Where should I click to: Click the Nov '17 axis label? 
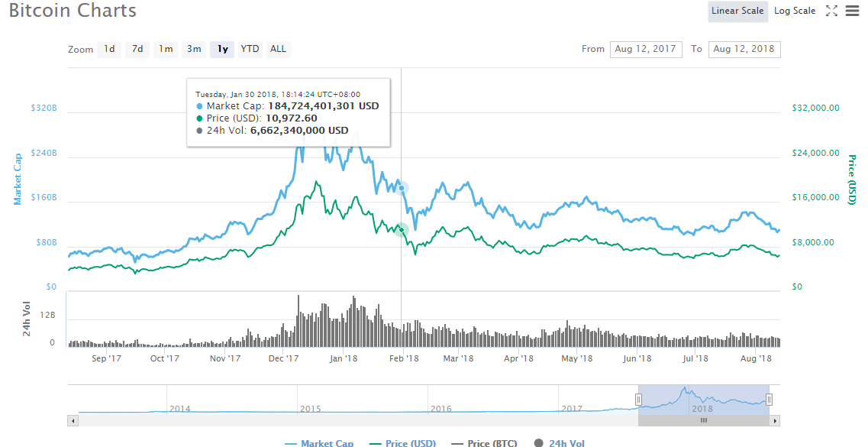[225, 358]
